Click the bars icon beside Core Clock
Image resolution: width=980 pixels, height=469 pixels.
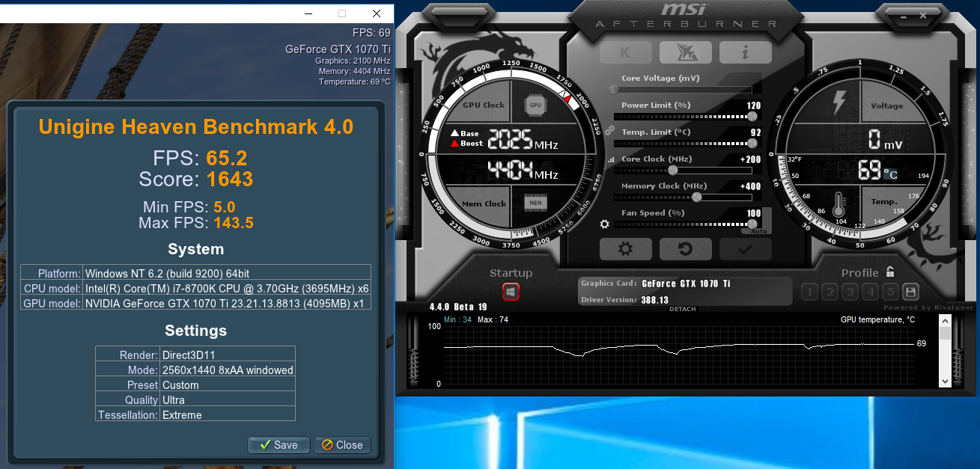click(x=610, y=159)
